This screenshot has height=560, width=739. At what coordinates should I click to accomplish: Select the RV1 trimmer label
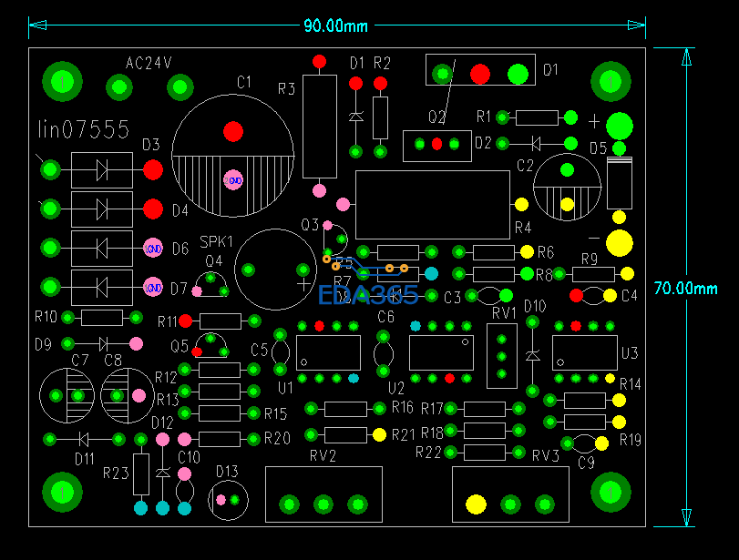504,312
